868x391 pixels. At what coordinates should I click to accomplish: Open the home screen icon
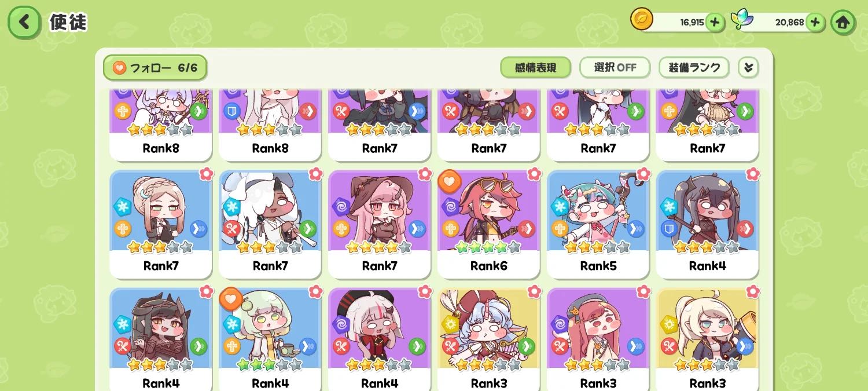843,23
